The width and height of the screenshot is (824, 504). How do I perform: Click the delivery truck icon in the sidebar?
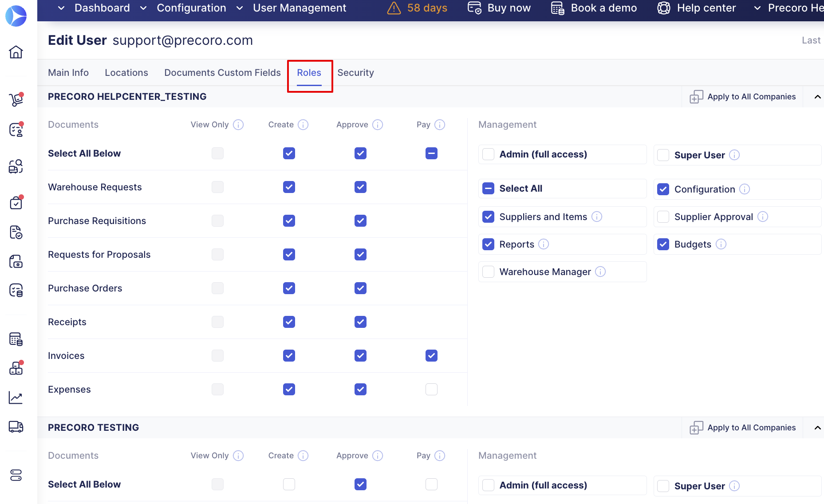click(16, 427)
